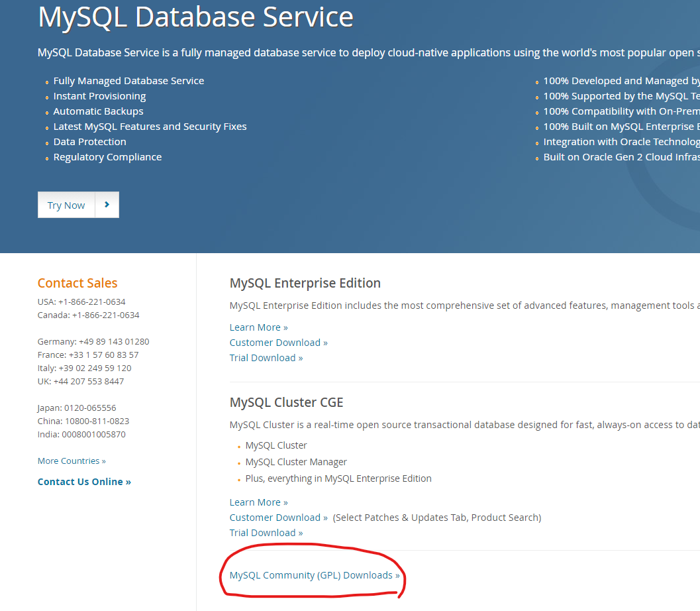Open the More Countries link
Image resolution: width=700 pixels, height=611 pixels.
pyautogui.click(x=72, y=461)
